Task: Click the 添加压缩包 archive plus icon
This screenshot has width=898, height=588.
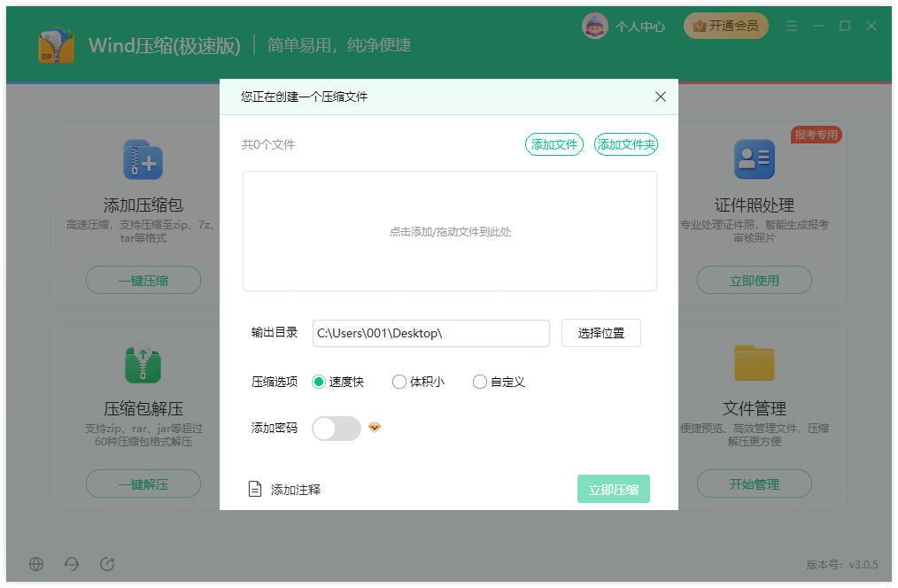Action: [143, 159]
